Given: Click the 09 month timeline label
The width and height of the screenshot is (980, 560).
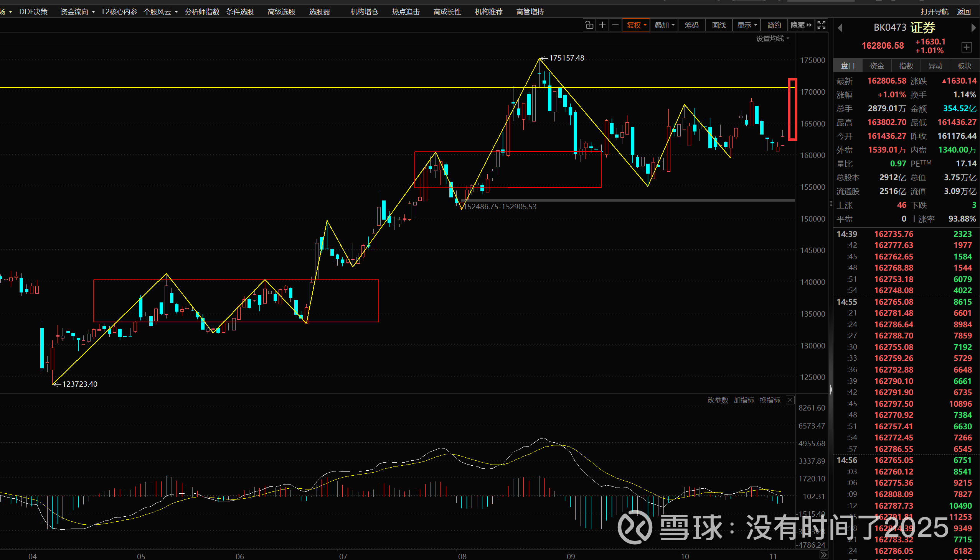Looking at the screenshot, I should pos(571,556).
